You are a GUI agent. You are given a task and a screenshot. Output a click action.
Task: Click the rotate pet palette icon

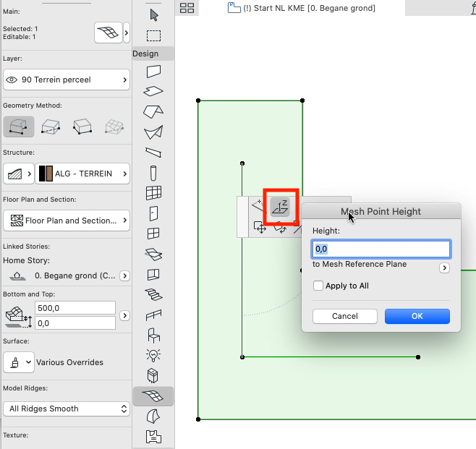pyautogui.click(x=280, y=228)
